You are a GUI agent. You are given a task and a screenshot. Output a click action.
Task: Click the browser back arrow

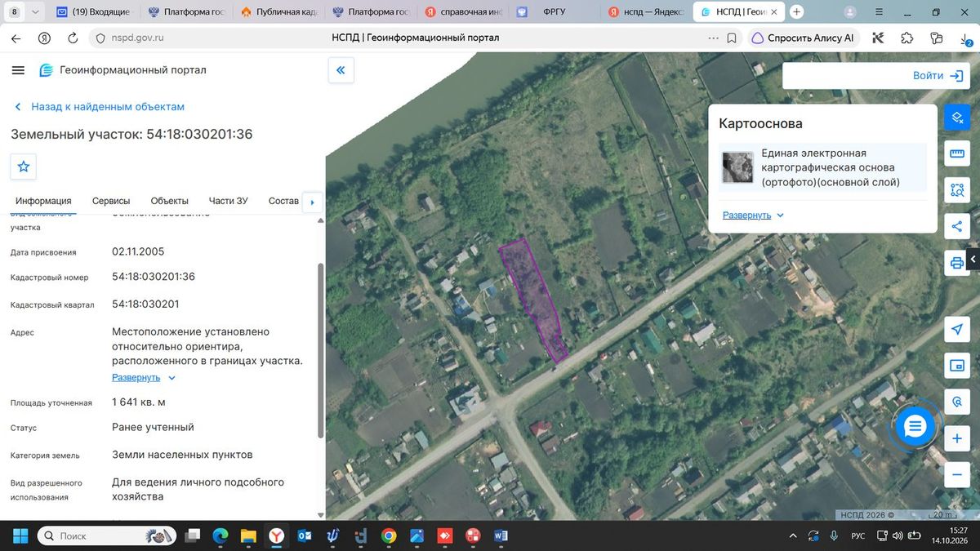tap(16, 38)
